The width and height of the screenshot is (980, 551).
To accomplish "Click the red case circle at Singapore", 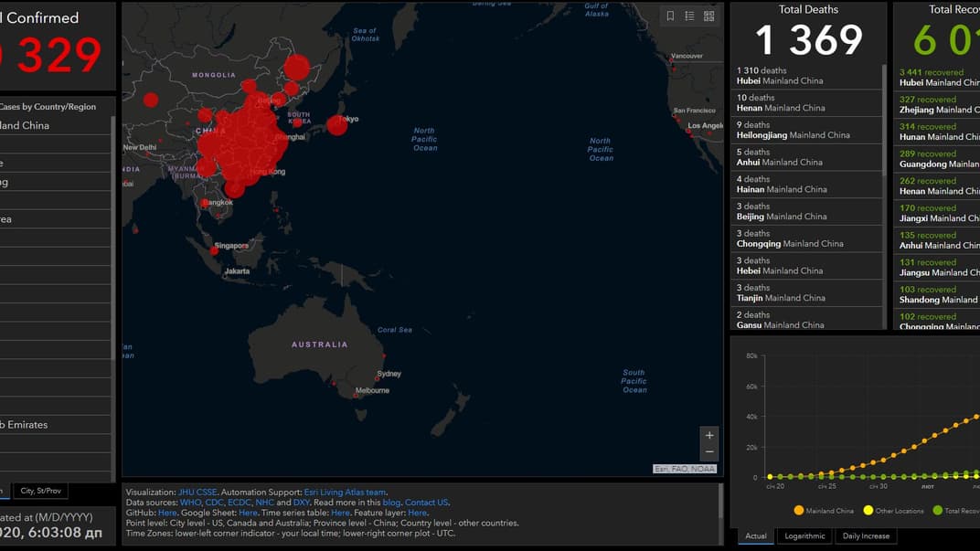I will (214, 250).
